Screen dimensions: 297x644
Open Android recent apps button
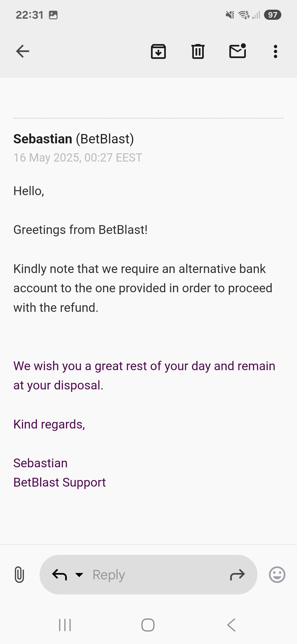click(65, 625)
